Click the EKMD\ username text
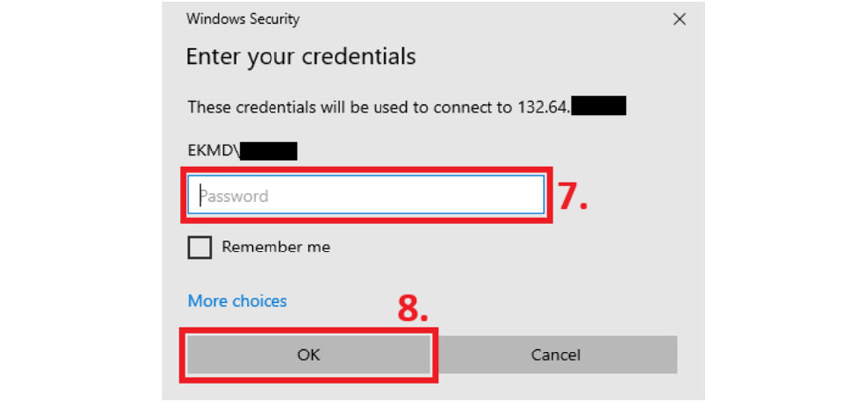868x402 pixels. point(212,151)
